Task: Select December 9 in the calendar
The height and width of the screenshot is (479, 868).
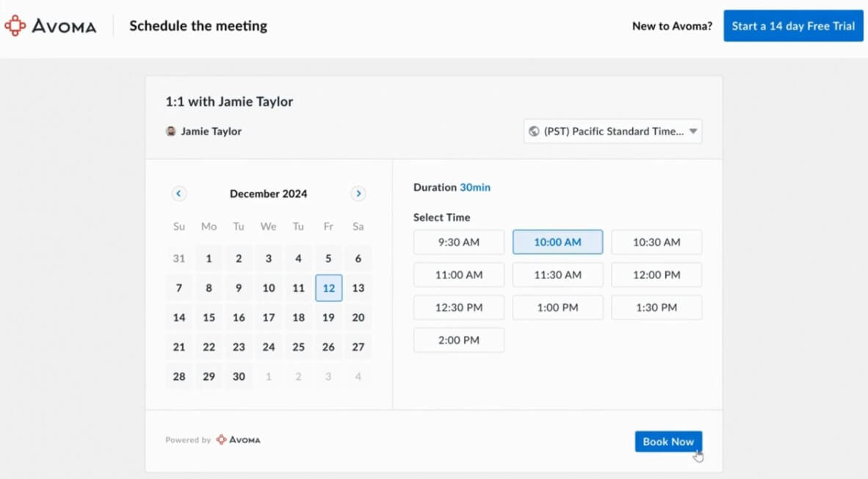Action: click(239, 288)
